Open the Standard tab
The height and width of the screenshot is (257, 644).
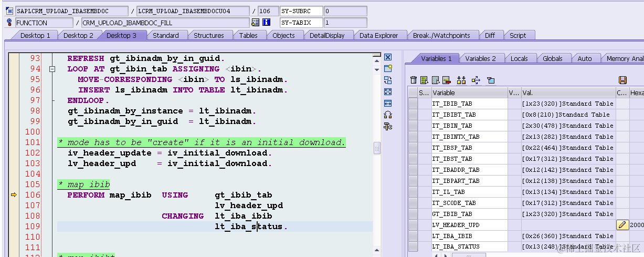[x=166, y=35]
